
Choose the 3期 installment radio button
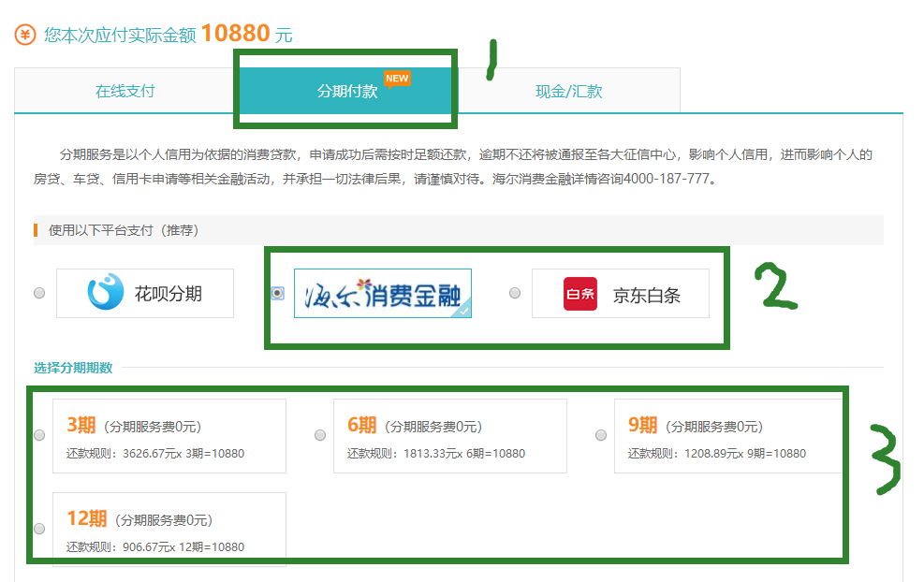[39, 435]
